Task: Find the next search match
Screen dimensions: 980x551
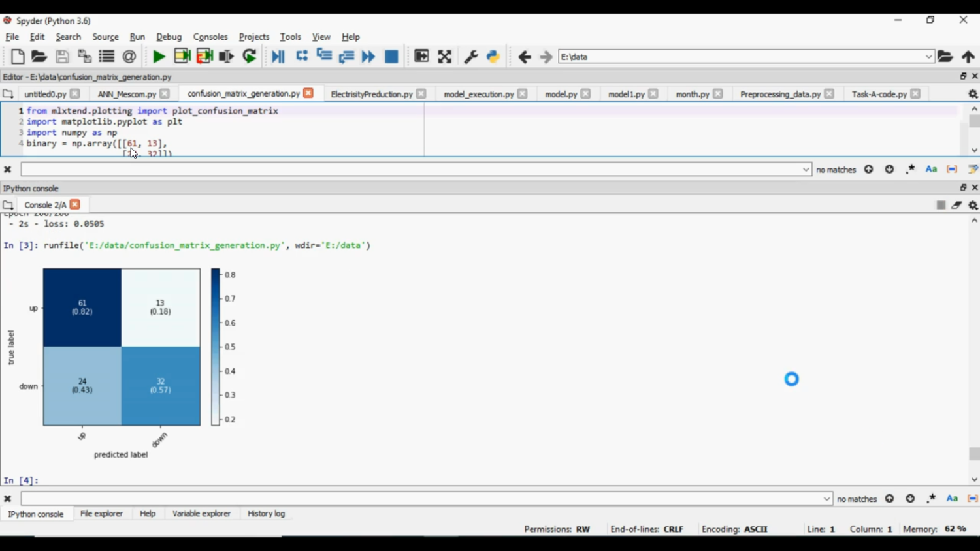Action: click(889, 169)
